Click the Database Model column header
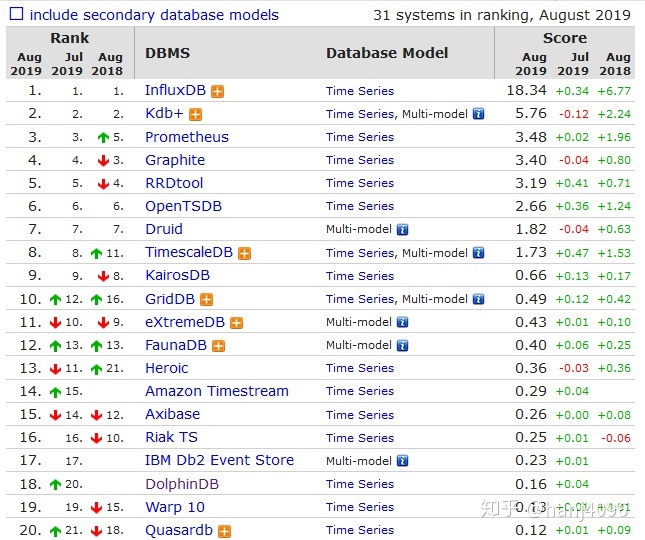 click(x=387, y=53)
